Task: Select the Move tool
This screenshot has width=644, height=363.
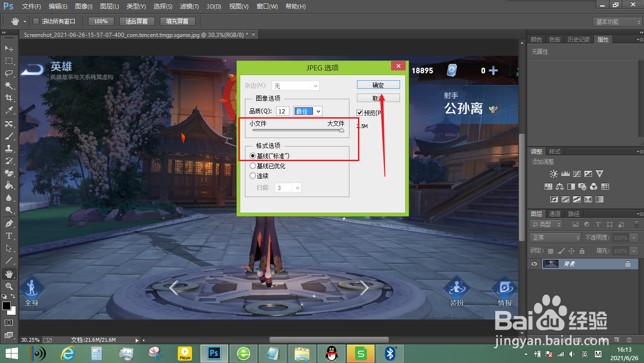Action: 9,48
